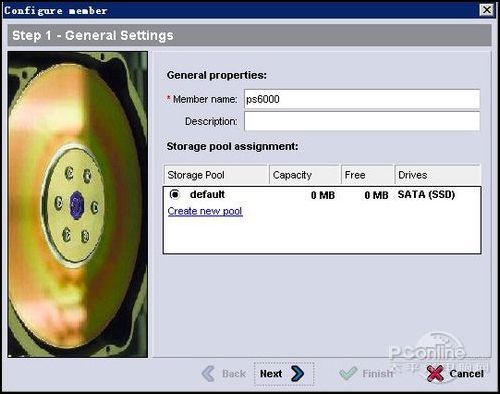
Task: Click the Storage Pool column header
Action: 216,175
